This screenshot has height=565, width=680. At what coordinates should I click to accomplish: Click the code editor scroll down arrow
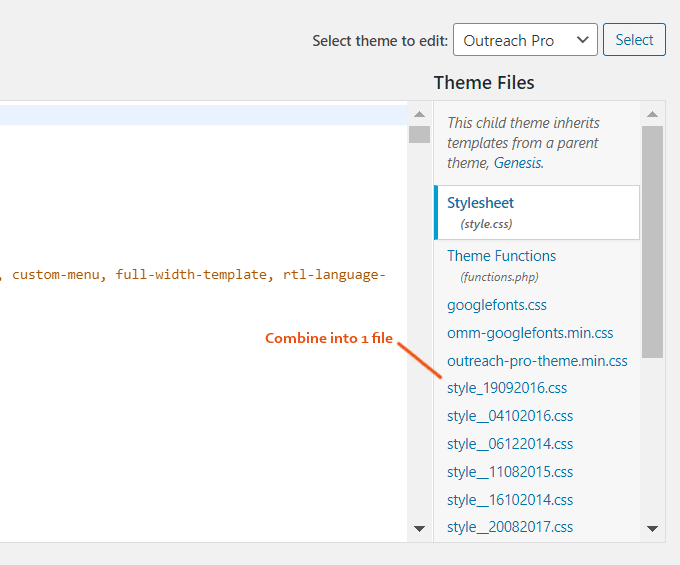419,529
